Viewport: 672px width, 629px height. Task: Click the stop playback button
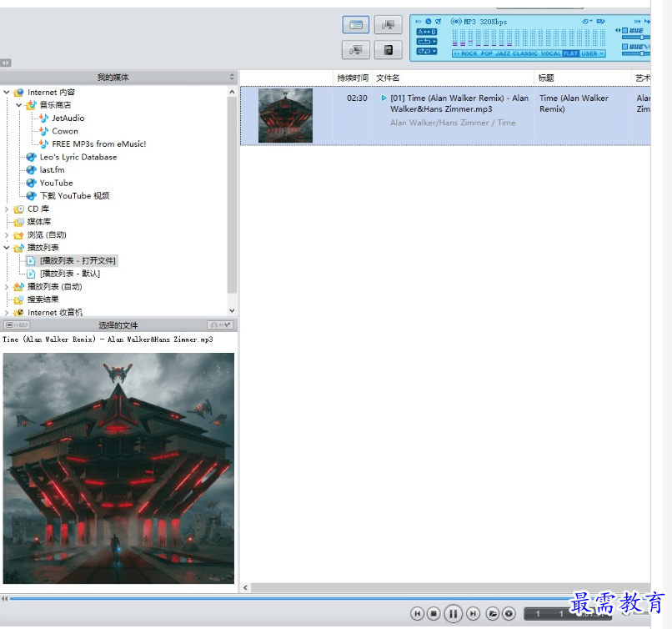(434, 613)
